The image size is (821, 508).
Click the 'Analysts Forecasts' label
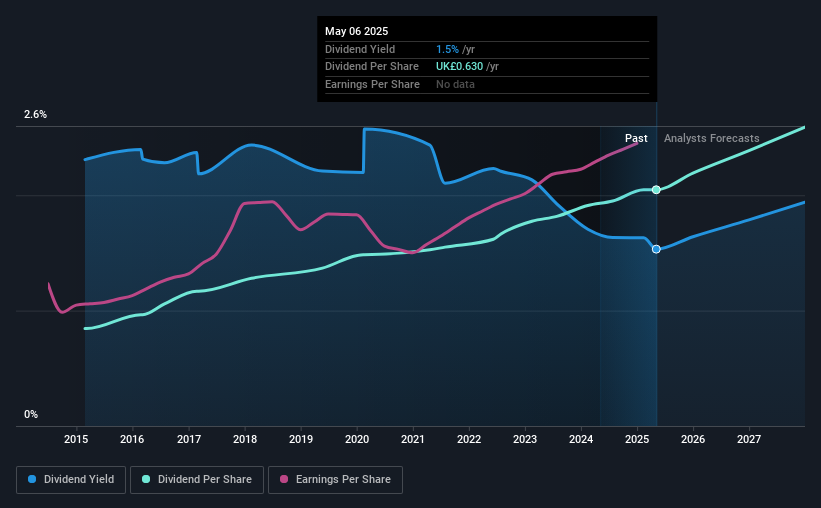pos(712,138)
